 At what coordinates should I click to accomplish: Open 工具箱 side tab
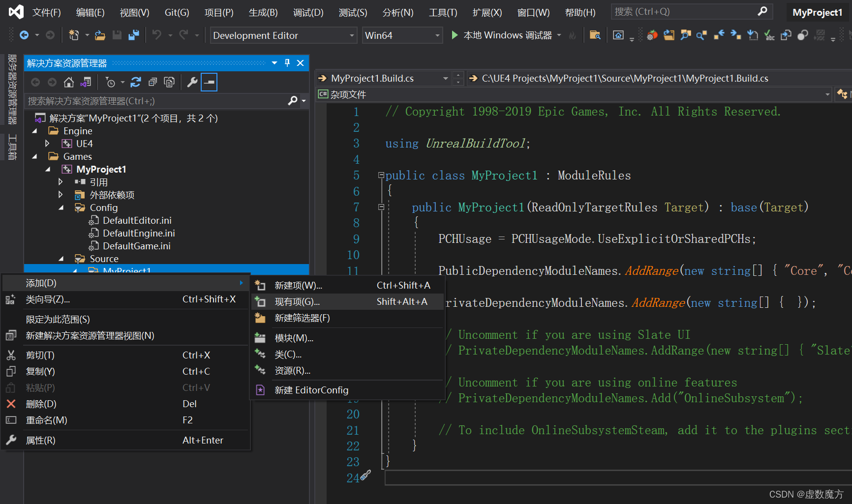[12, 148]
